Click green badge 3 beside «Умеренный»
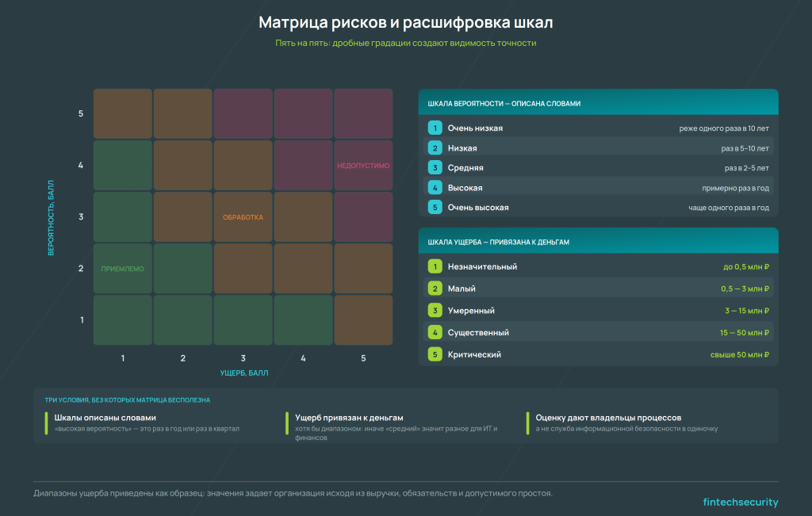The image size is (812, 516). coord(435,311)
